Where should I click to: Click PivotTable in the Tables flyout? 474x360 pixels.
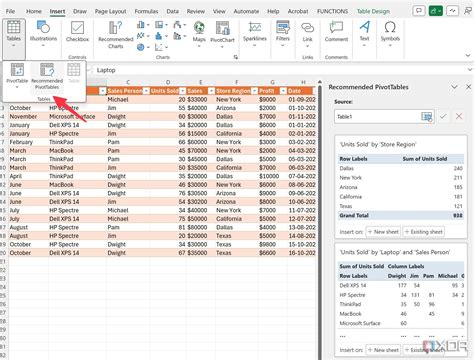tap(17, 76)
